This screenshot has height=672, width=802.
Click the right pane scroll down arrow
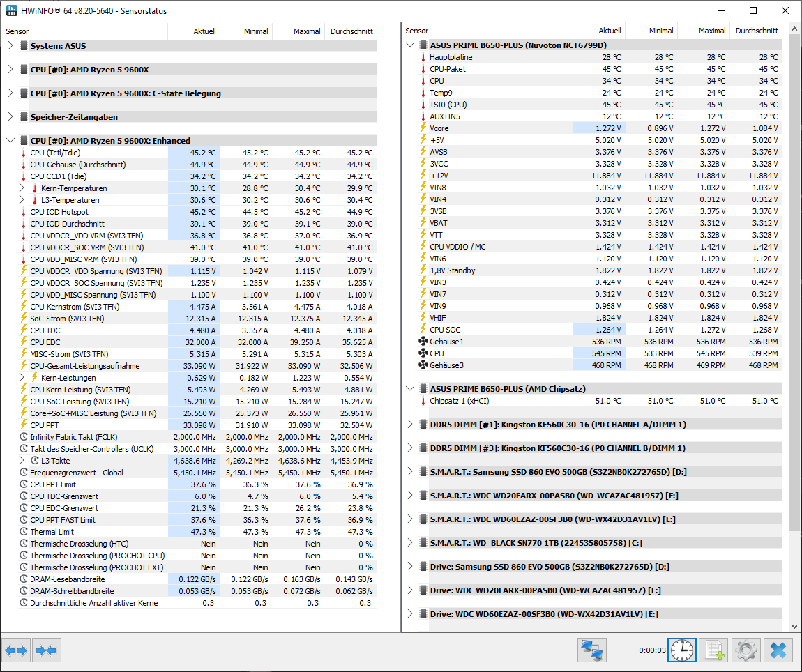[x=794, y=627]
